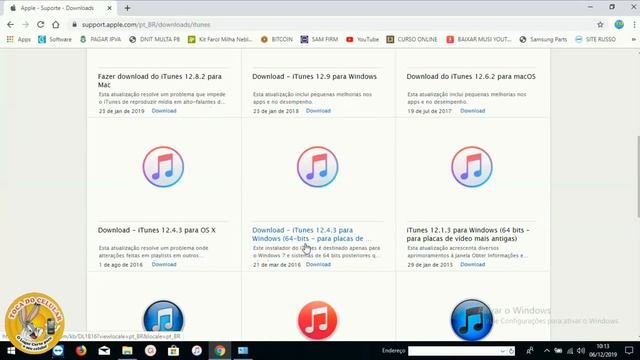
Task: Expand the taskbar Endereço dropdown arrow
Action: click(503, 351)
